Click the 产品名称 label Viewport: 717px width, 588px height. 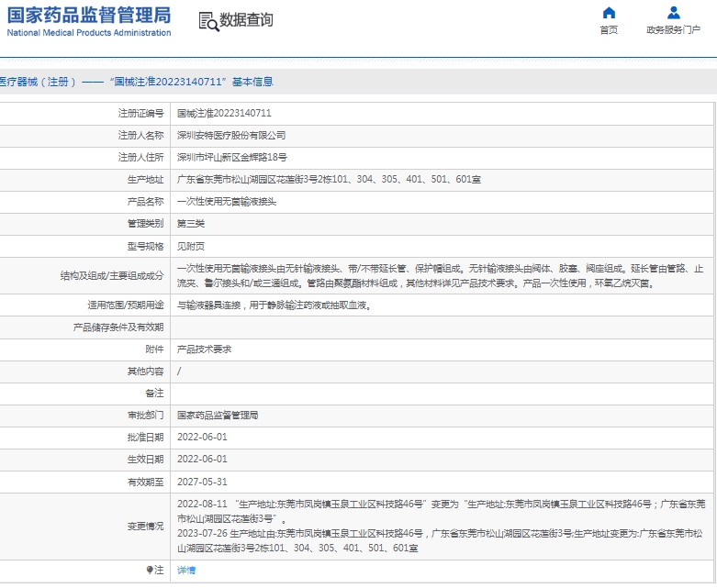pos(145,202)
